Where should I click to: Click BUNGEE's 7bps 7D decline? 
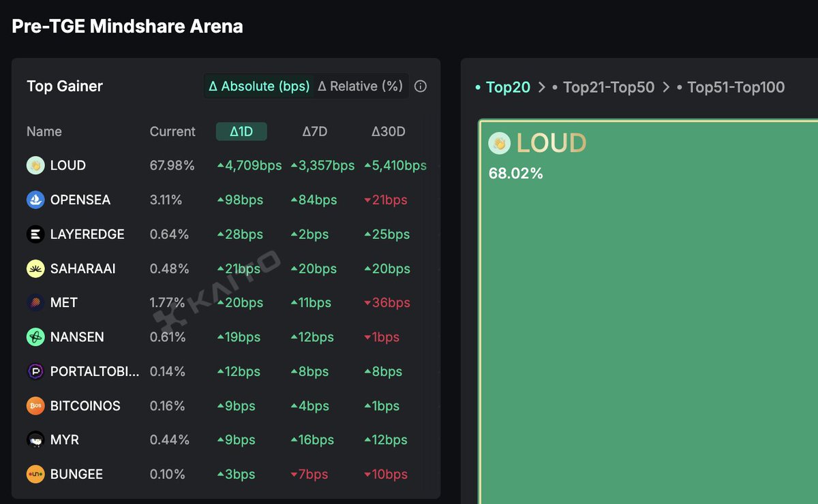[309, 474]
